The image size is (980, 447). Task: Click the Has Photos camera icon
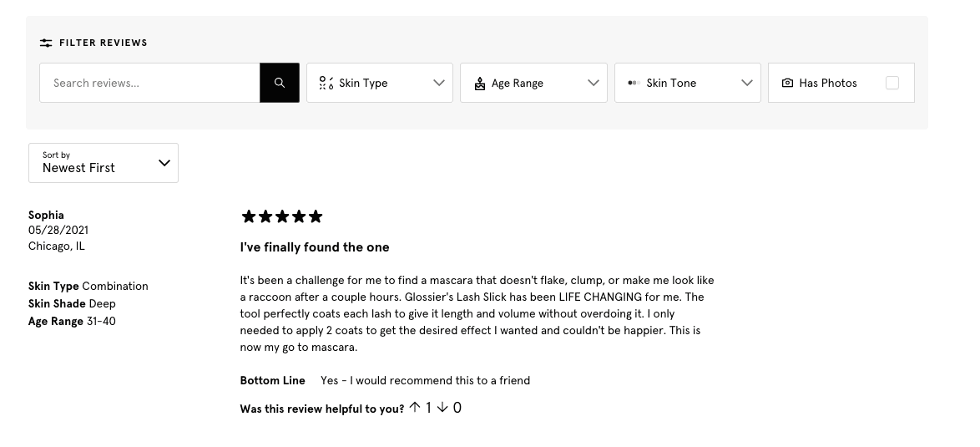pos(787,83)
